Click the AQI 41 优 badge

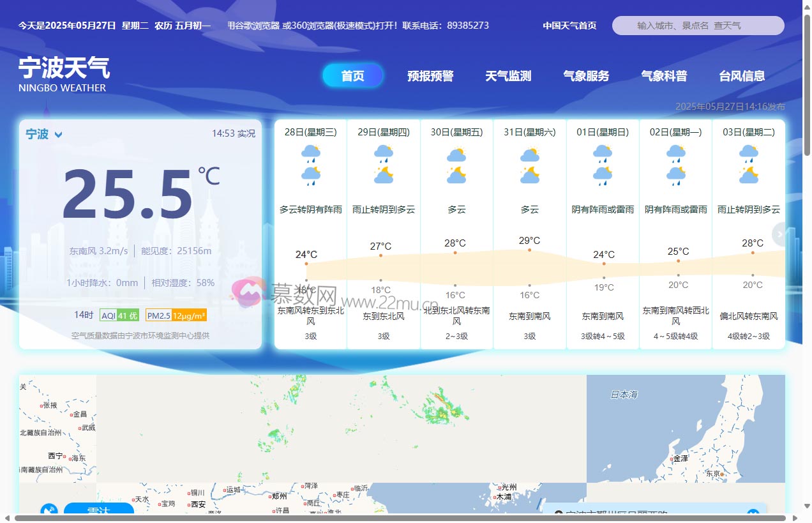click(x=119, y=315)
